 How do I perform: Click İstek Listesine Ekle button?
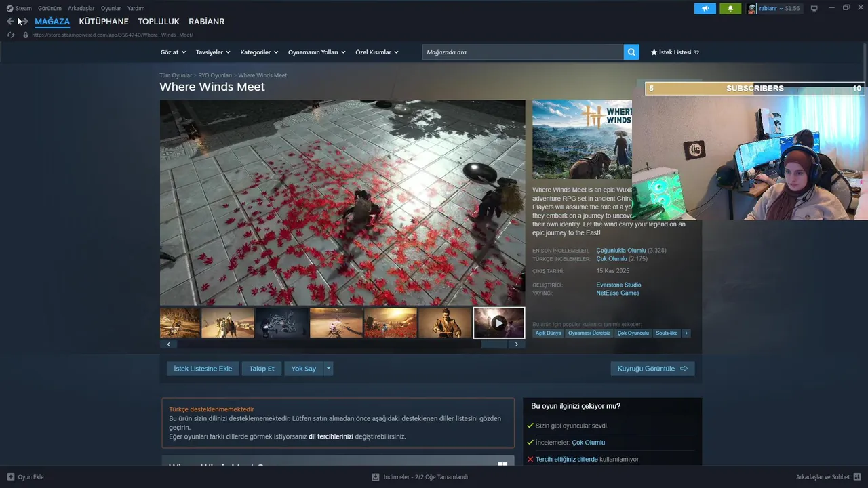(203, 369)
